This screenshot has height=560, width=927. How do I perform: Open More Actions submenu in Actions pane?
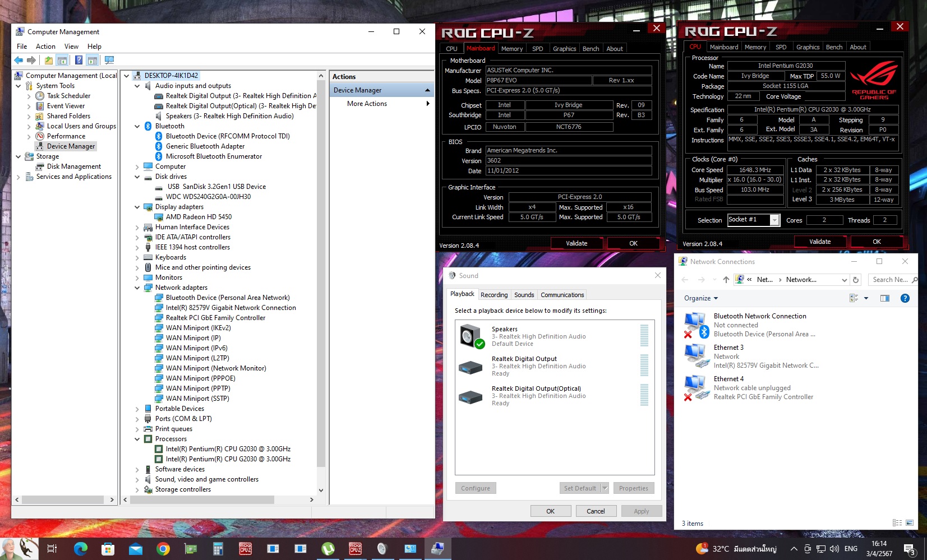click(381, 104)
